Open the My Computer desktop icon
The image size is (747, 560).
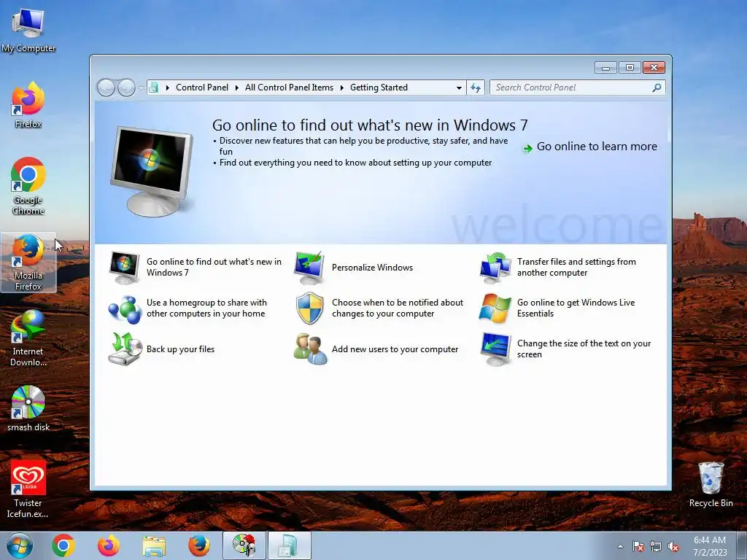[28, 29]
